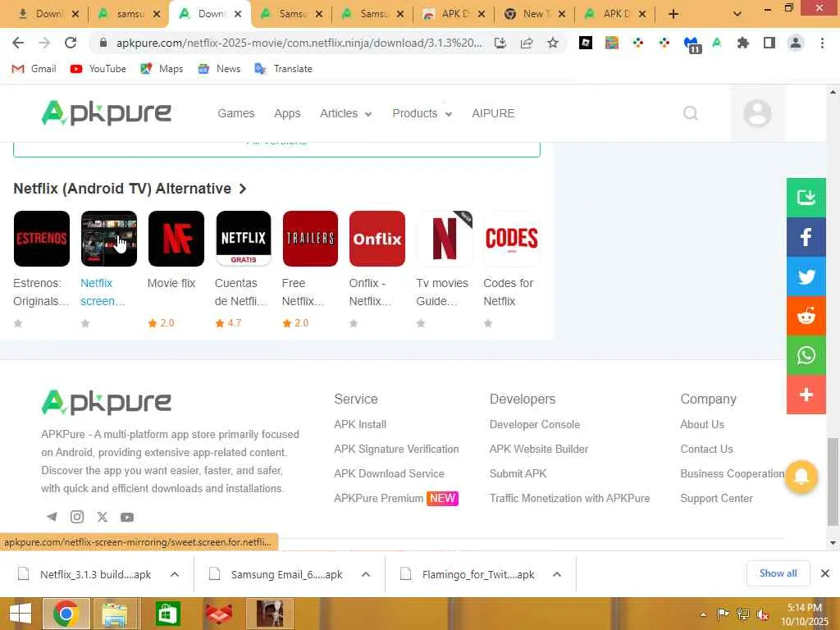
Task: Share page on Twitter
Action: coord(806,276)
